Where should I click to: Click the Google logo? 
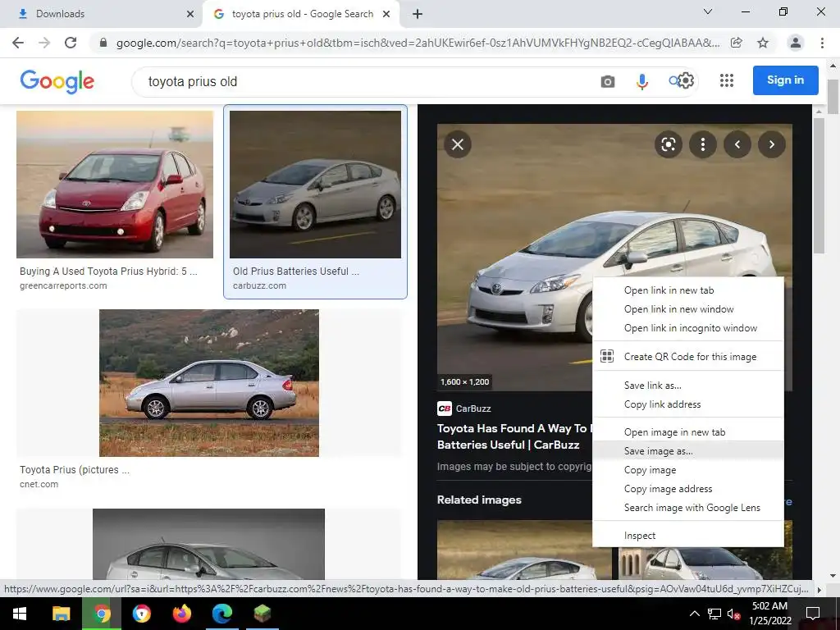[x=57, y=81]
